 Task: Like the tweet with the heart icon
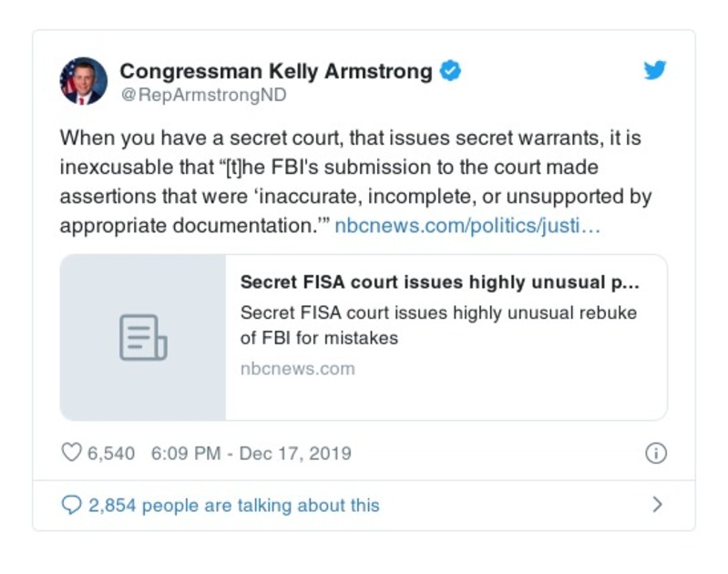tap(71, 453)
